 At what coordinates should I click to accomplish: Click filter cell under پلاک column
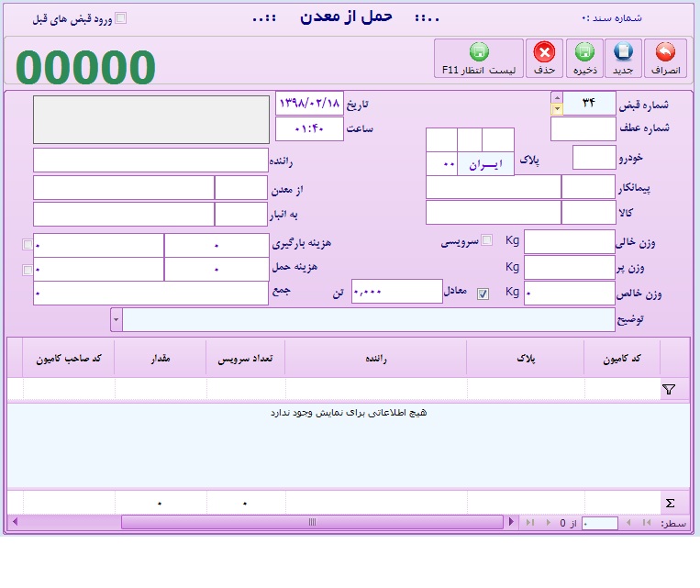pyautogui.click(x=526, y=389)
